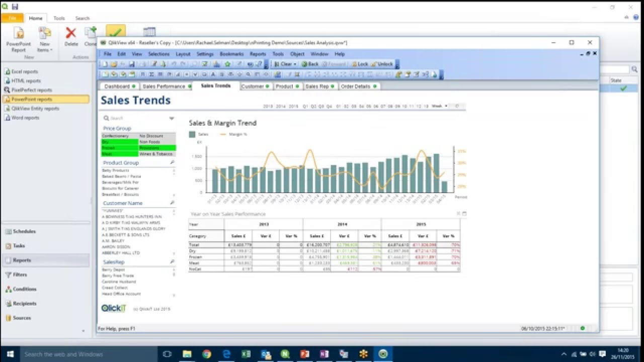Click the Unlock button in QlikView toolbar
This screenshot has height=362, width=644.
coord(382,64)
